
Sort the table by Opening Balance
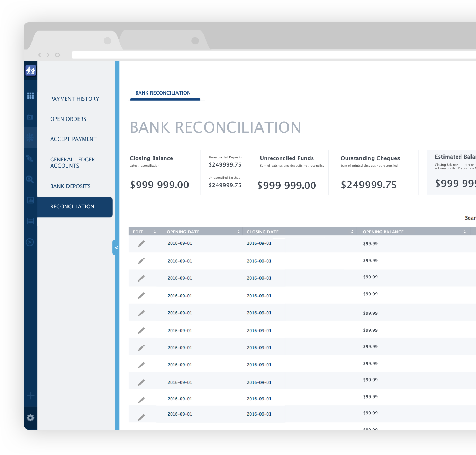(x=465, y=231)
